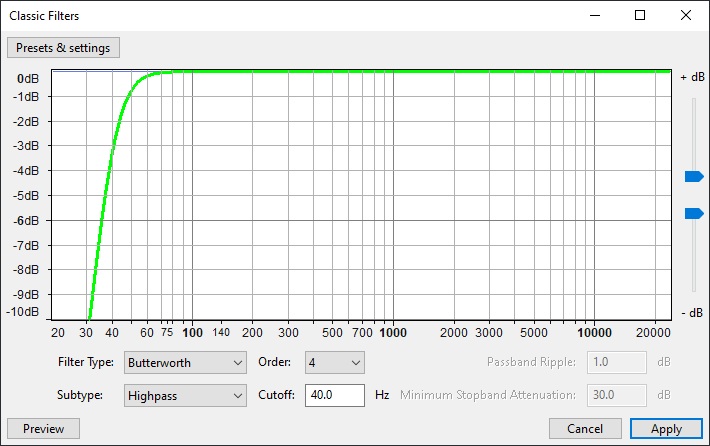Open the Presets & settings menu
Screen dimensions: 710x446
click(63, 48)
